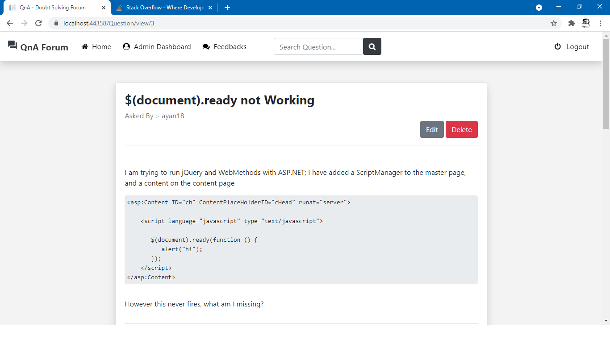View site information via lock icon

pos(56,23)
